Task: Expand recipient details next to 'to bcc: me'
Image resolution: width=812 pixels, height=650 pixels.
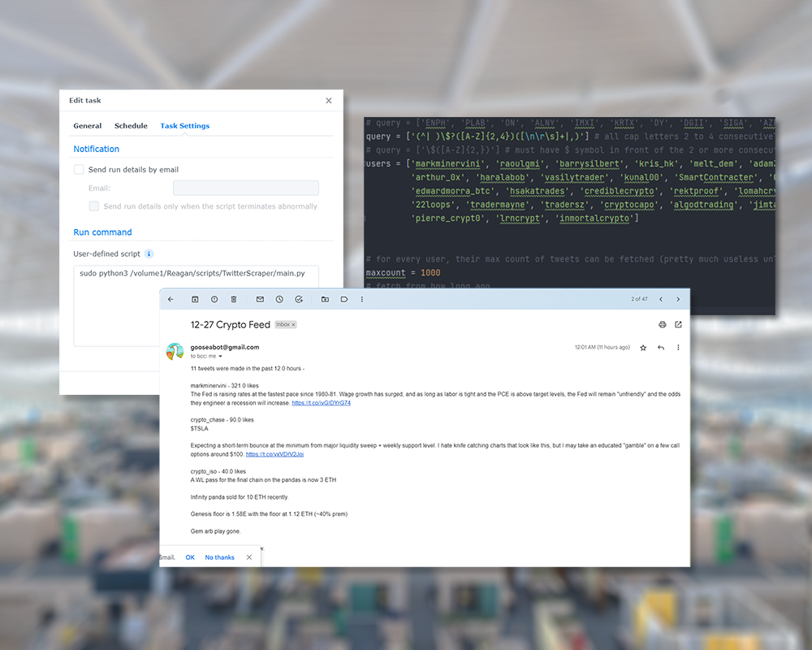Action: [x=220, y=356]
